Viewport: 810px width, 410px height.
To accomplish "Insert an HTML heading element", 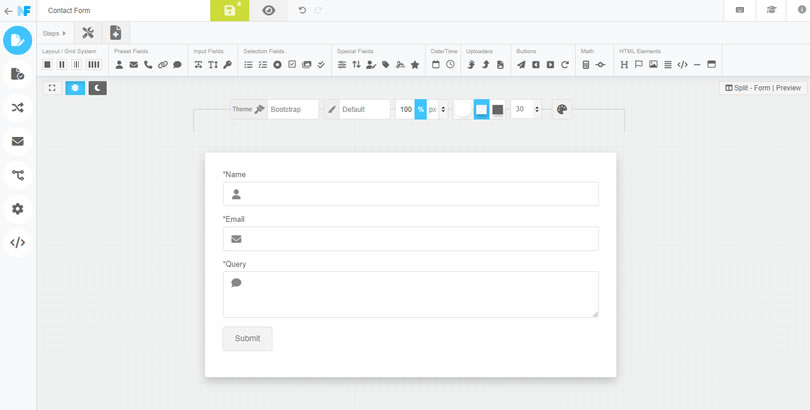I will [624, 65].
